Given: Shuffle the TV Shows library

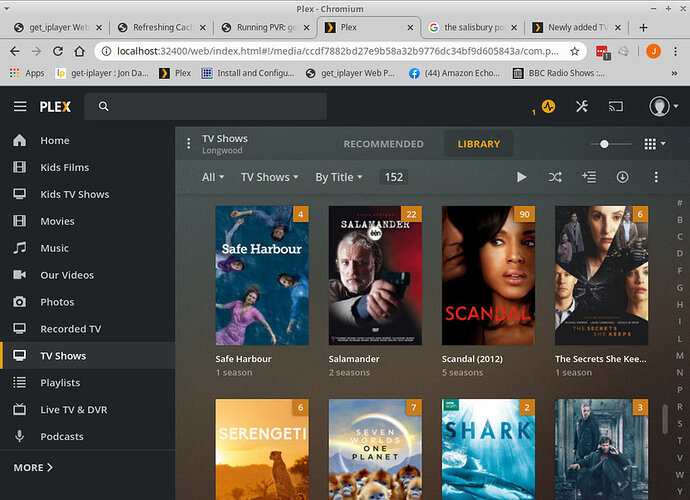Looking at the screenshot, I should coord(555,177).
